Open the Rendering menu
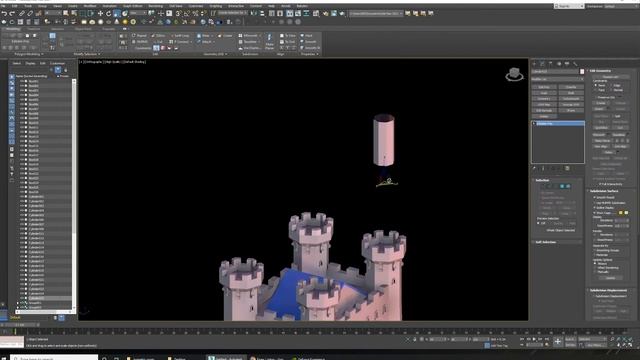This screenshot has width=640, height=360. [155, 6]
